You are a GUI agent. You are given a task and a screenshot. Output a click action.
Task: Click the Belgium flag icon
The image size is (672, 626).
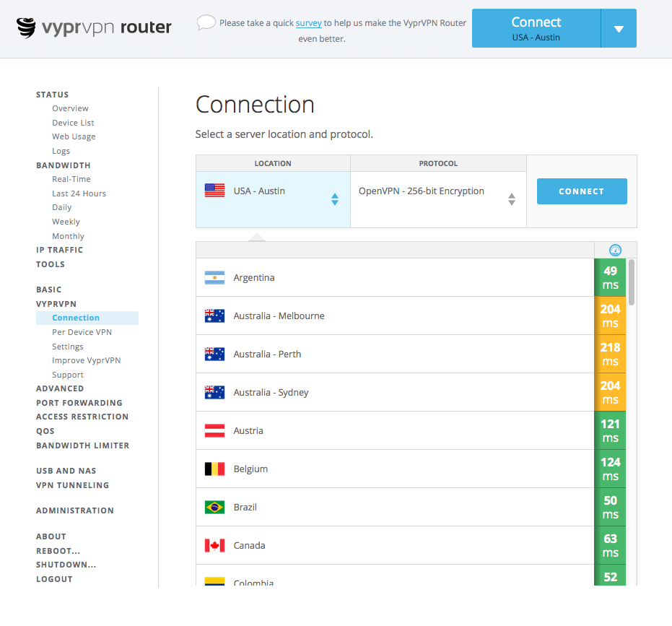point(214,469)
